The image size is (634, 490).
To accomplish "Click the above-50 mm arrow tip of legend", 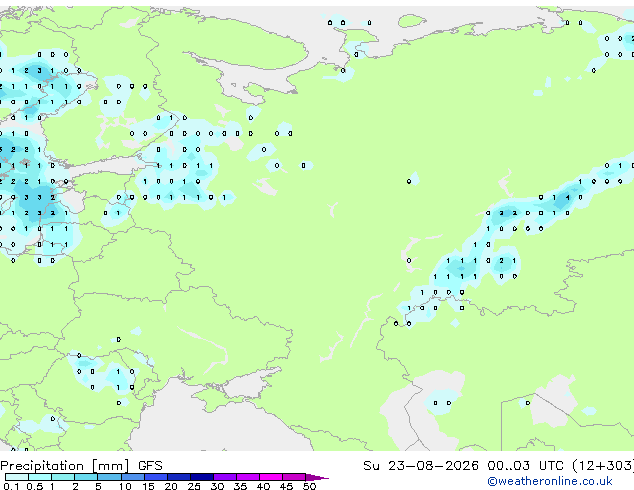I will point(317,477).
